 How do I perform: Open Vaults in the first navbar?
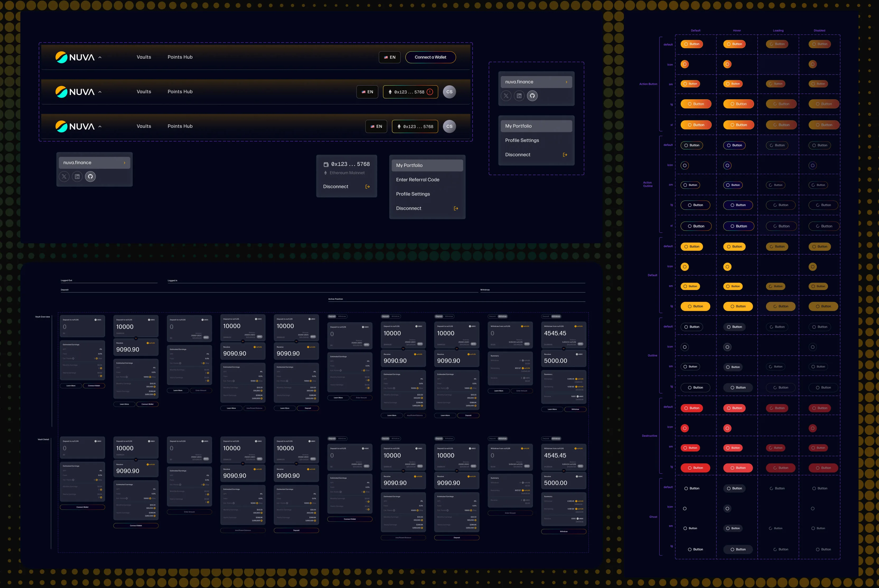pos(144,57)
